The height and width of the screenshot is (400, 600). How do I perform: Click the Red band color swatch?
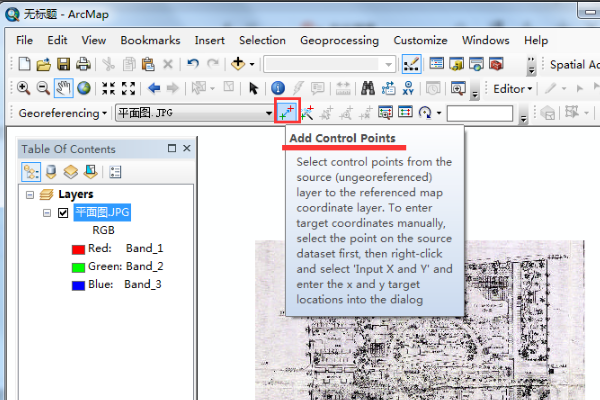pos(78,250)
